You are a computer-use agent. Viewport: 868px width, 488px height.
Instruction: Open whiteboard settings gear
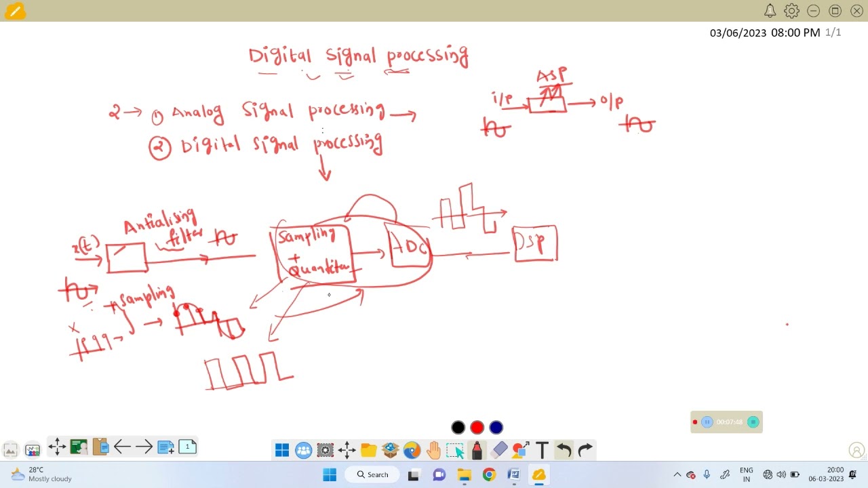(791, 11)
